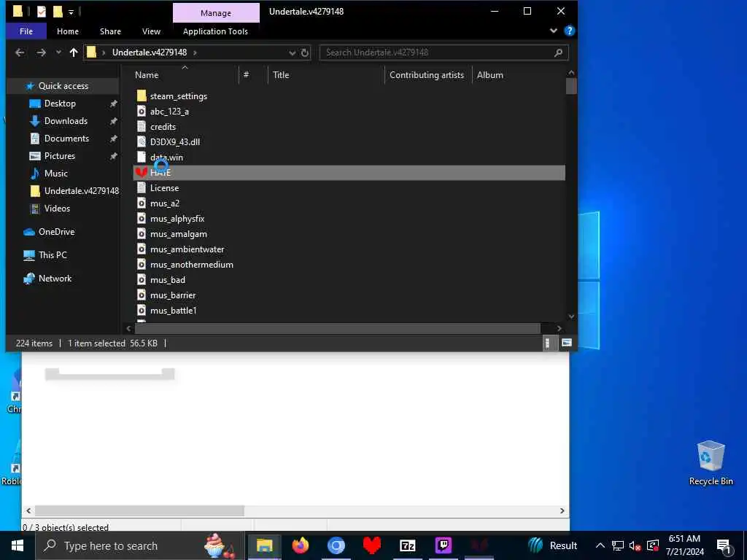This screenshot has width=747, height=560.
Task: Select the License file
Action: click(x=164, y=188)
